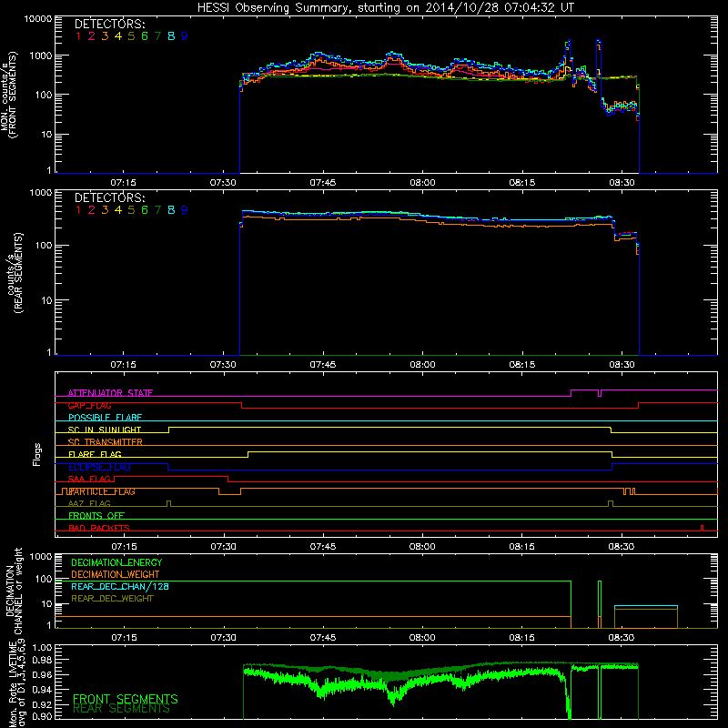Select the SC_TRANSMITTER flag label
The width and height of the screenshot is (728, 728).
(105, 442)
